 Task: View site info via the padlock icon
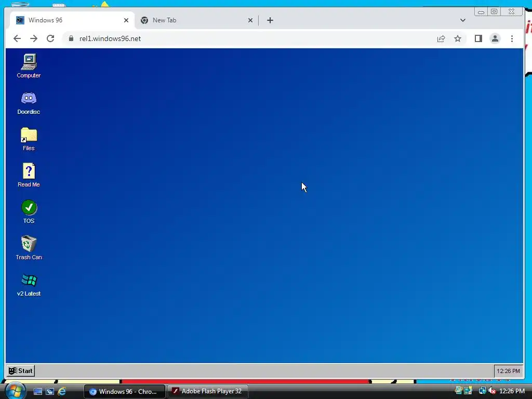[x=71, y=38]
